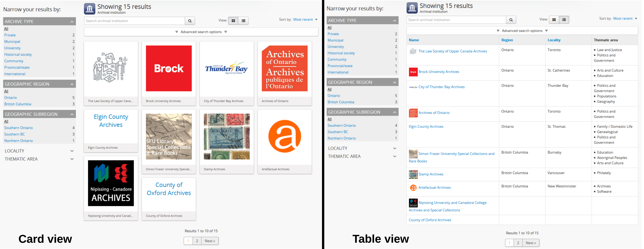This screenshot has width=644, height=249.
Task: Click Stamp Archives thumbnail in table
Action: pyautogui.click(x=413, y=174)
